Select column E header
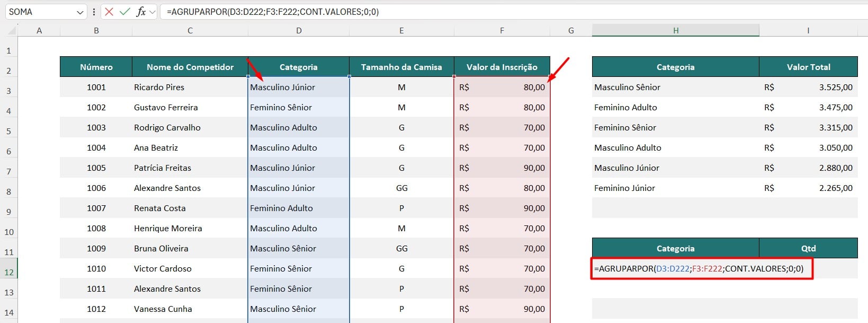The image size is (868, 323). (x=401, y=31)
